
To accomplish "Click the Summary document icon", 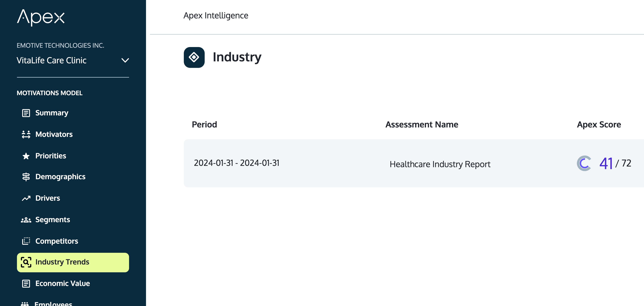I will tap(26, 113).
